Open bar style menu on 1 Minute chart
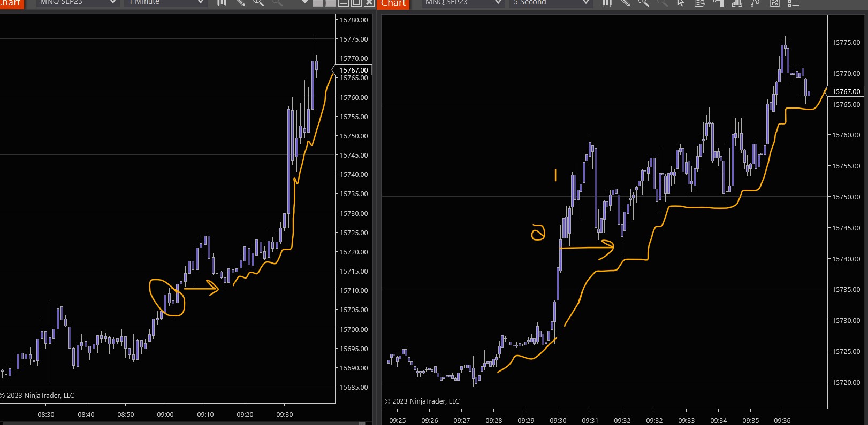Image resolution: width=868 pixels, height=425 pixels. (x=222, y=3)
